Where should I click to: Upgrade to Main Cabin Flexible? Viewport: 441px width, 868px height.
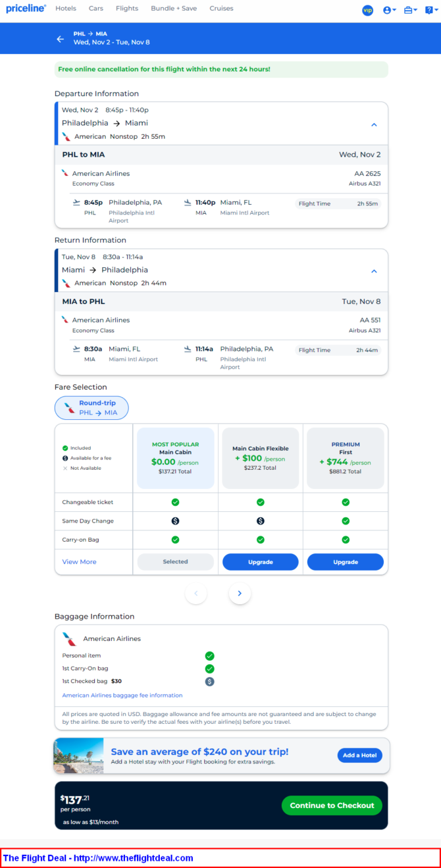tap(261, 562)
